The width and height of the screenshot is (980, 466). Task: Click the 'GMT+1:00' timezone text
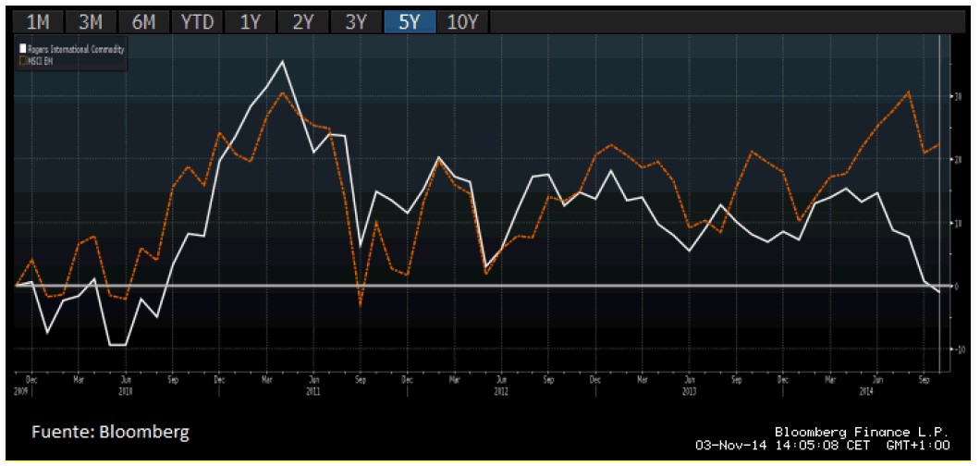click(919, 446)
